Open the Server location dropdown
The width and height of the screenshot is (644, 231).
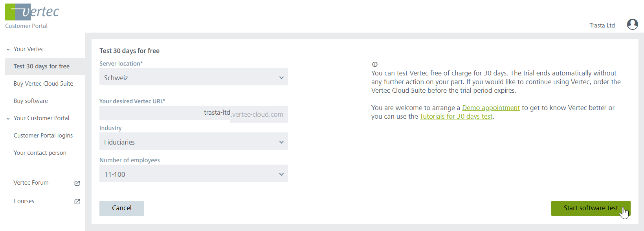point(193,77)
